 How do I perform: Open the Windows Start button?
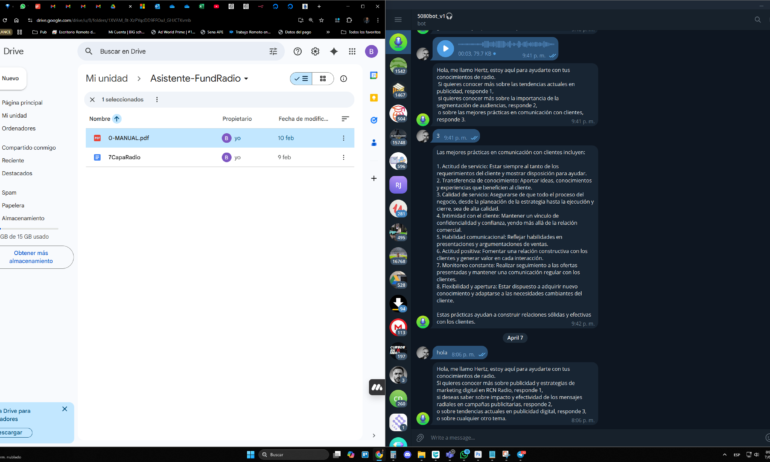[250, 455]
